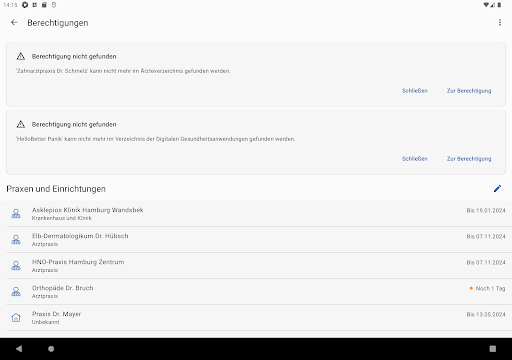This screenshot has width=512, height=360.
Task: Tap the house icon for Praxis Dr. Mayer
Action: point(16,318)
